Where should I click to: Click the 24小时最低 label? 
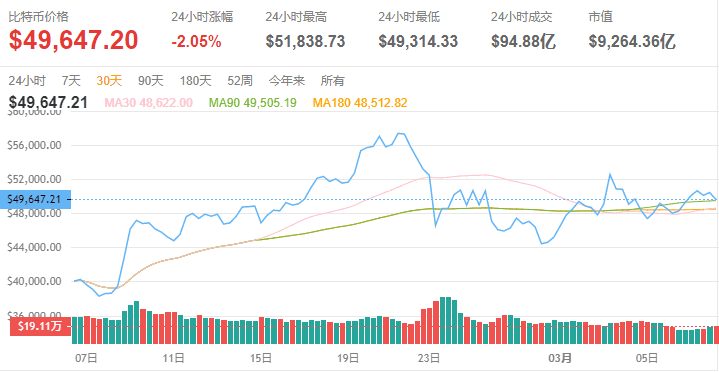click(409, 17)
